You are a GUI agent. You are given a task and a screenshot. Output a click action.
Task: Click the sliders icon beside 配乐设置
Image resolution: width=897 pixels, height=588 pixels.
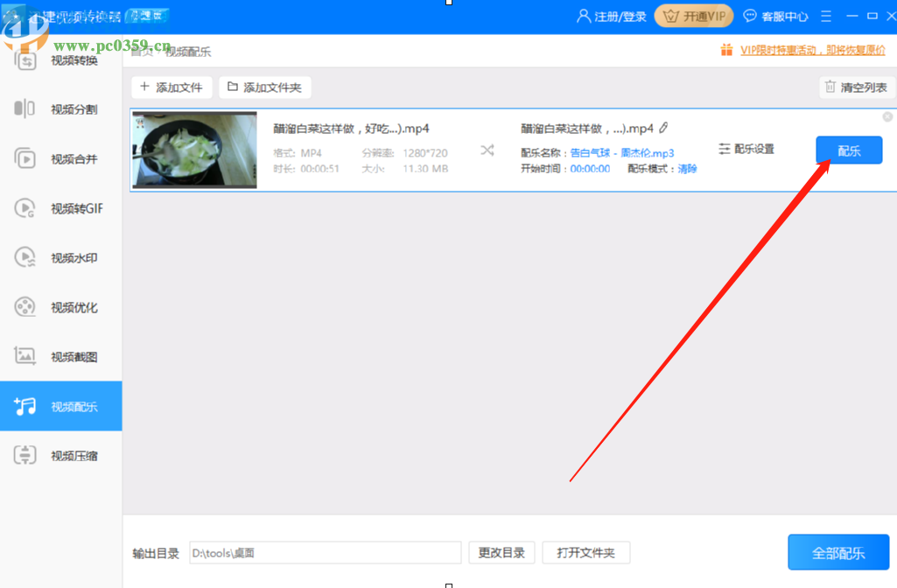click(725, 149)
